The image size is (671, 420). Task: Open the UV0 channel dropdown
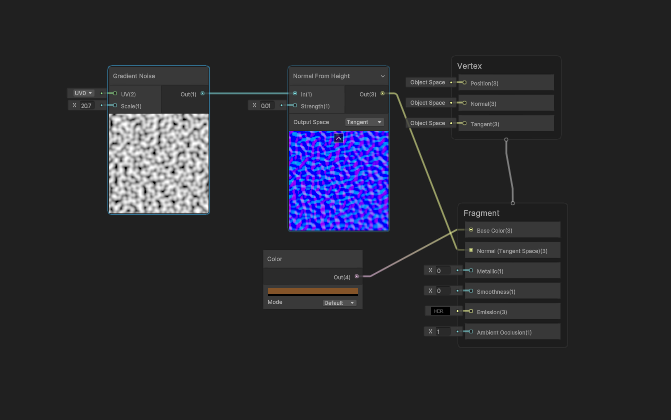82,93
